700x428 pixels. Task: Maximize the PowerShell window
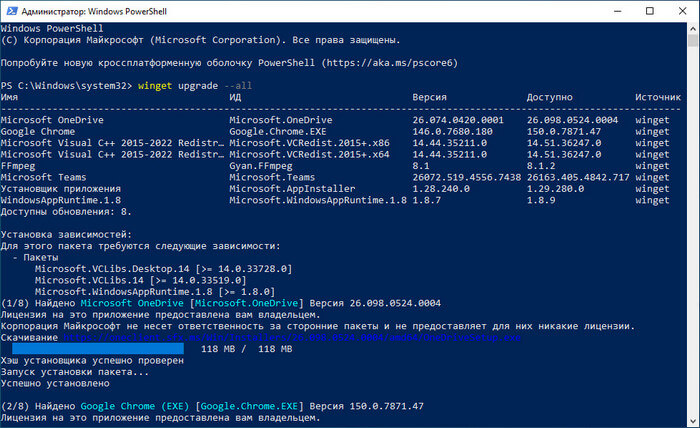click(650, 11)
